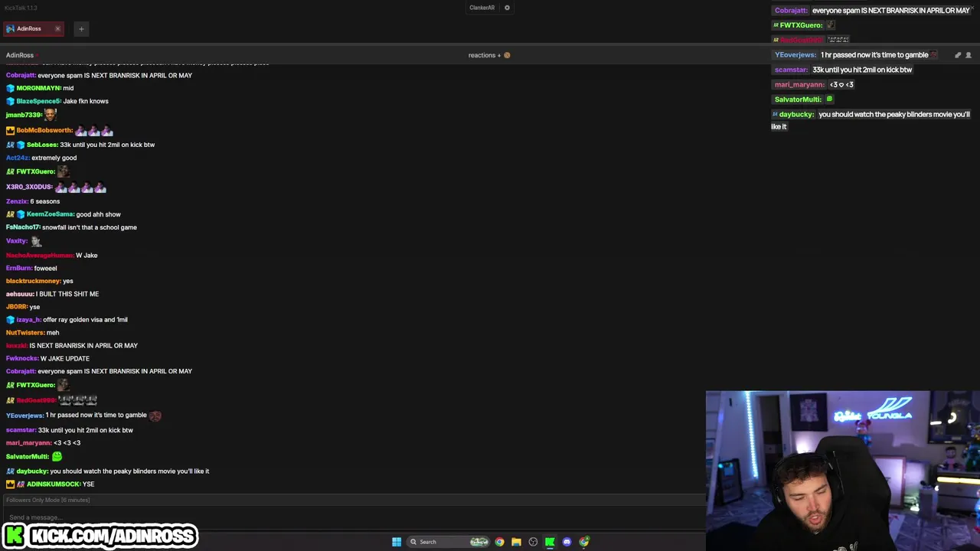980x551 pixels.
Task: Open daybucky's username in the top-right overlay
Action: pos(796,115)
